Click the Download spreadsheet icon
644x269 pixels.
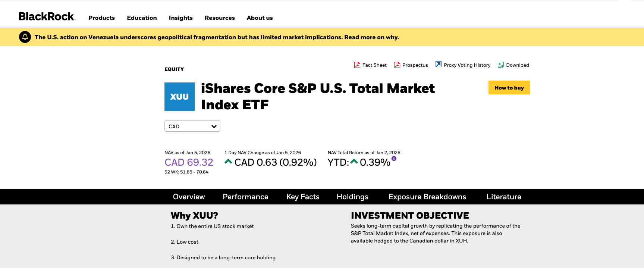point(500,65)
